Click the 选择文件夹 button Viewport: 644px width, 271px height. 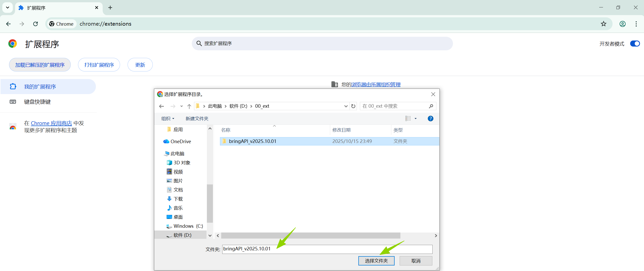[x=376, y=261]
